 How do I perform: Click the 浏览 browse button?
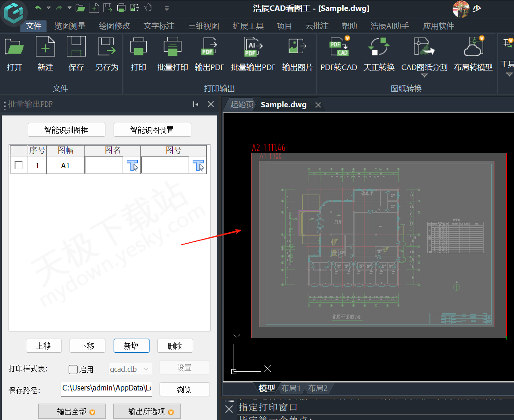click(185, 389)
